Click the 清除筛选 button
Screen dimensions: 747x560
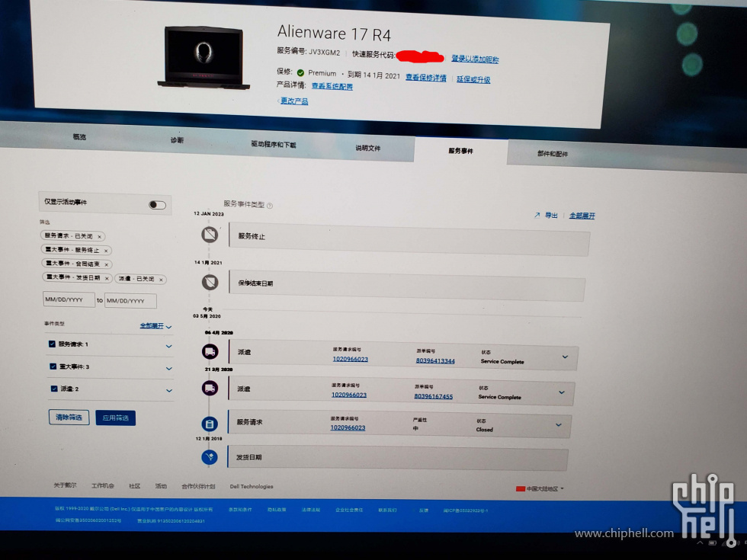(69, 418)
